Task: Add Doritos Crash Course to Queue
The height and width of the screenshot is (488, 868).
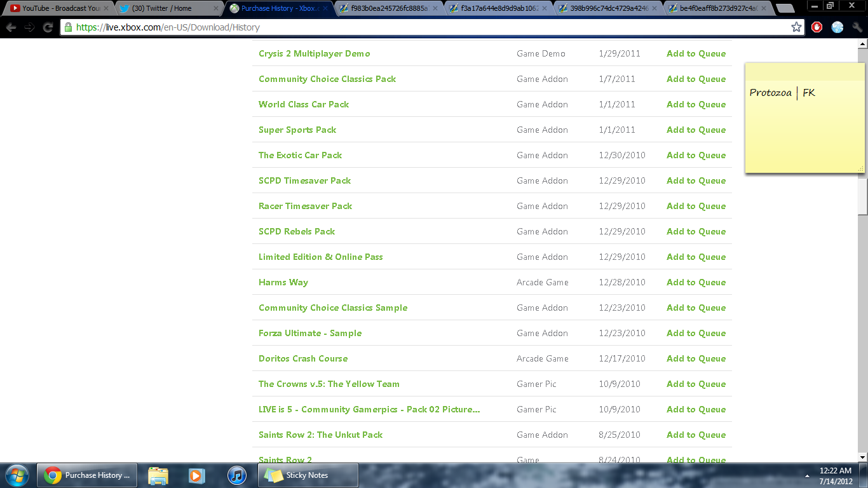Action: click(696, 358)
